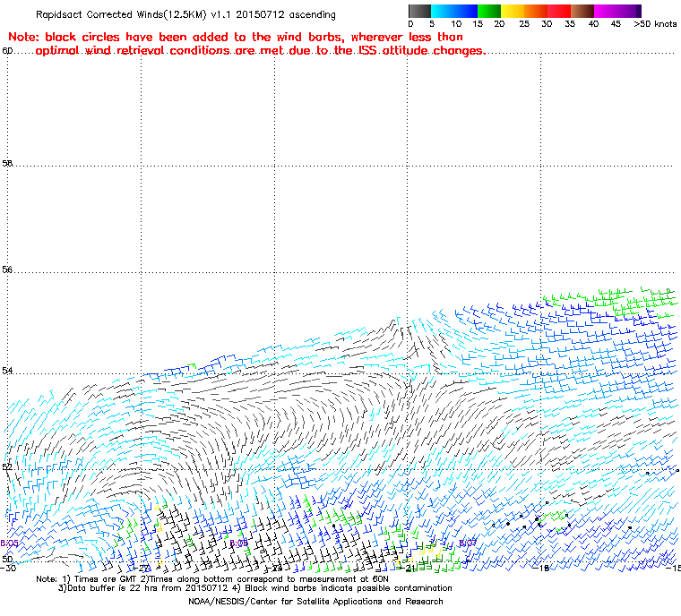Click the NOAA/NESDIS credit line
This screenshot has width=681, height=616.
pyautogui.click(x=315, y=602)
